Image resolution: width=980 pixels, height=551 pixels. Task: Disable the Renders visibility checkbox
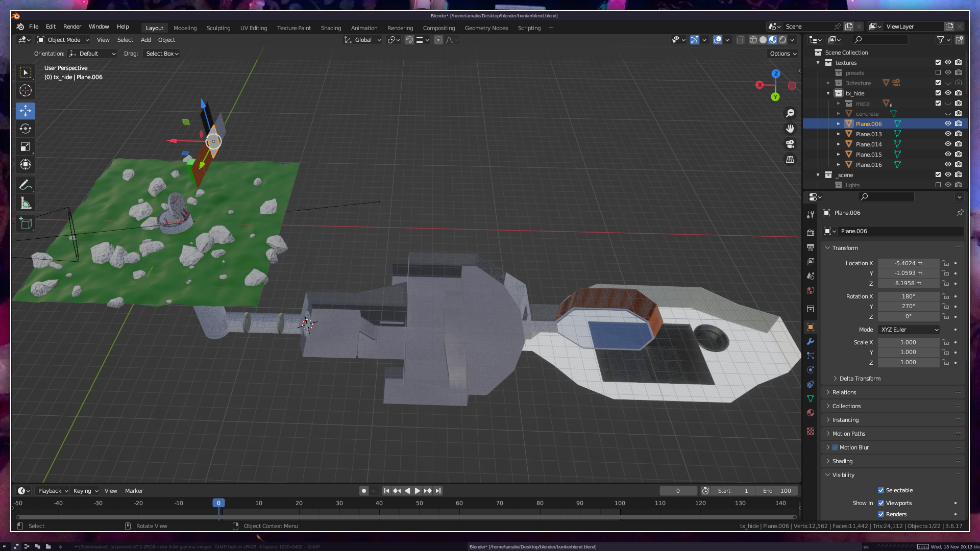881,514
